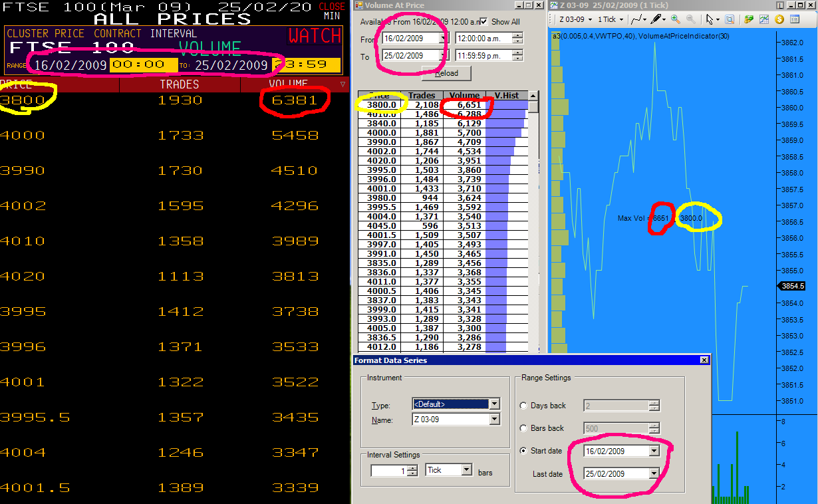Open the data box magnifier icon

[730, 19]
